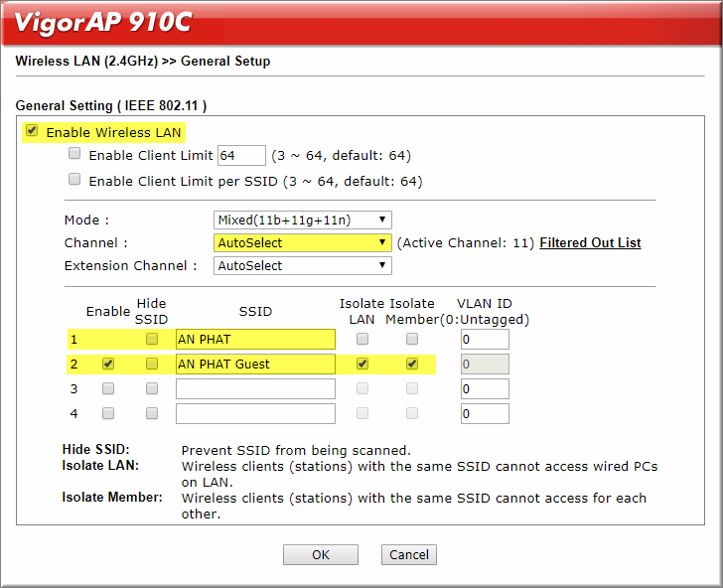Click the client limit field showing 64

241,155
